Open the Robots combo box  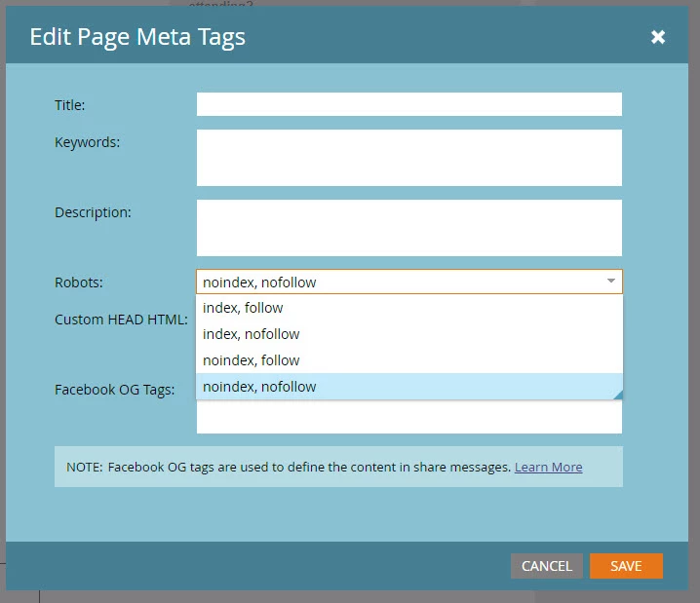[408, 282]
